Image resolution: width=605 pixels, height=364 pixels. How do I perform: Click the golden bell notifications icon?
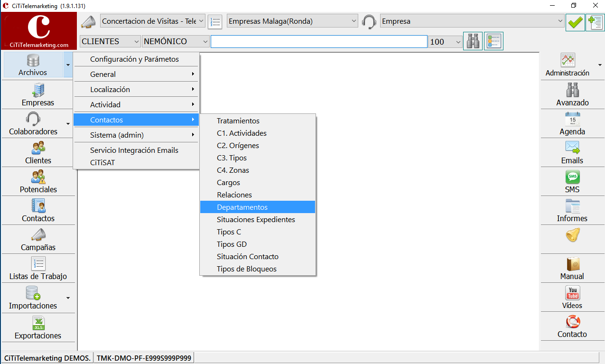pyautogui.click(x=573, y=235)
